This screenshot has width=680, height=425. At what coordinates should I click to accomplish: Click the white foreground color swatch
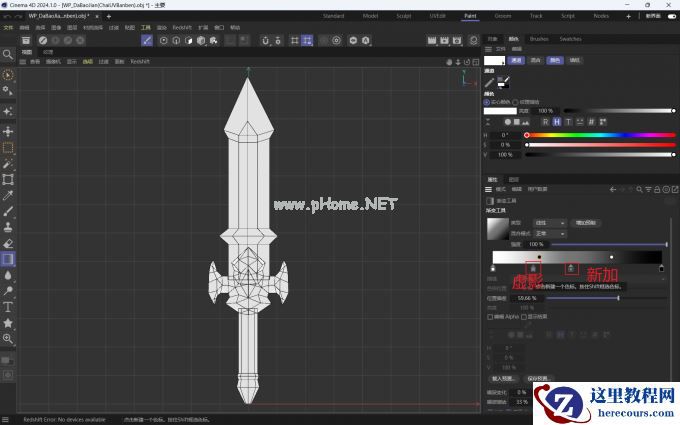pyautogui.click(x=494, y=60)
